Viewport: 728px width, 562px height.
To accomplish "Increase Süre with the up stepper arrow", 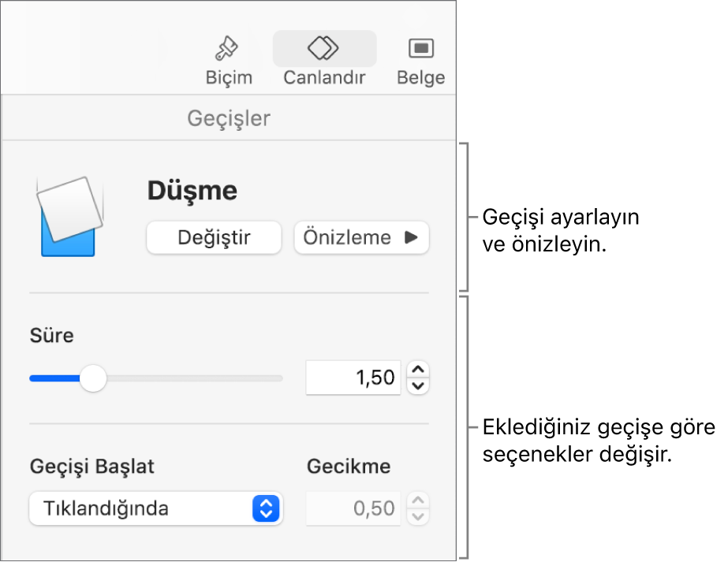I will coord(418,370).
